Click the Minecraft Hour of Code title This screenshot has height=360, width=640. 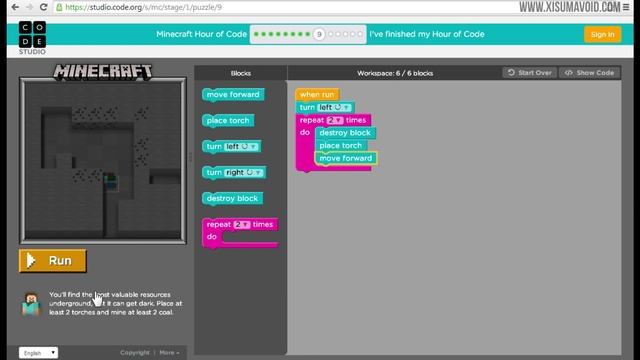pyautogui.click(x=201, y=34)
